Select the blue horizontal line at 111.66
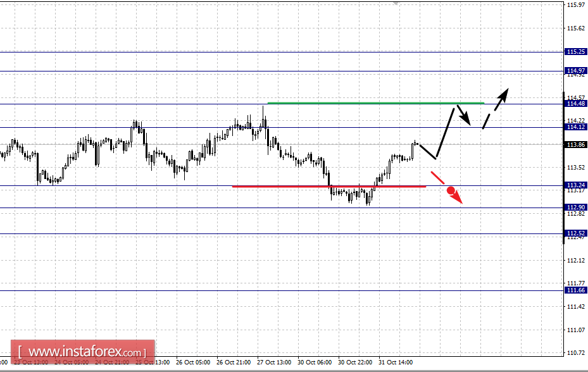The width and height of the screenshot is (588, 372). pyautogui.click(x=282, y=290)
